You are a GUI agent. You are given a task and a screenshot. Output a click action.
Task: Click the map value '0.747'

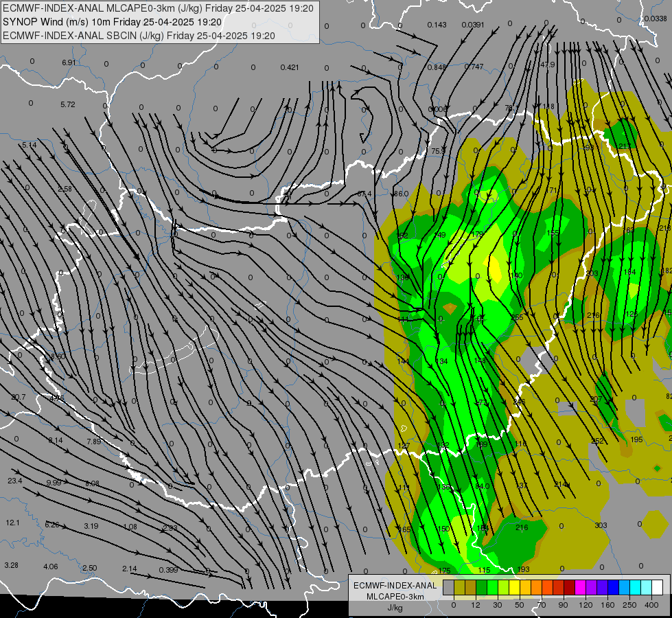pos(474,67)
